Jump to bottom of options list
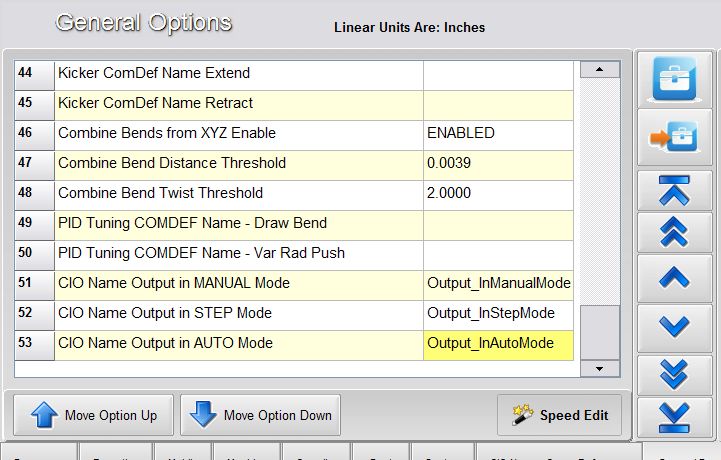This screenshot has height=460, width=721. click(675, 415)
